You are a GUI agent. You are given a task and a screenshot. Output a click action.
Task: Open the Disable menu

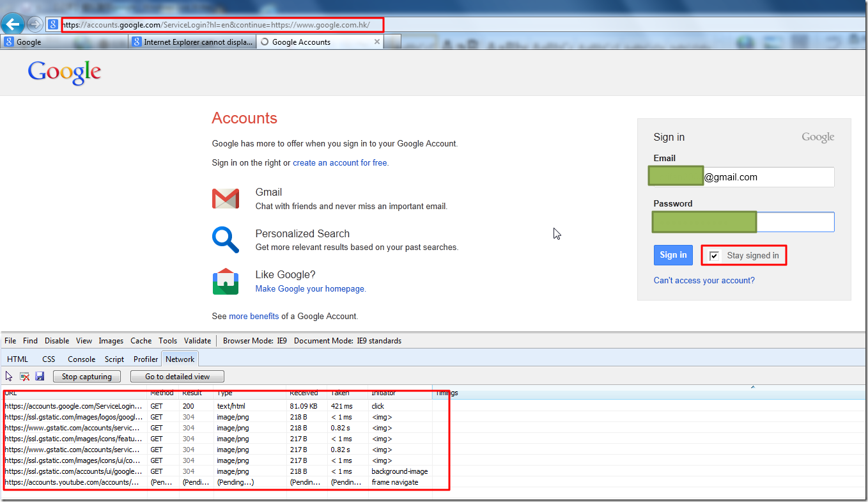tap(57, 341)
